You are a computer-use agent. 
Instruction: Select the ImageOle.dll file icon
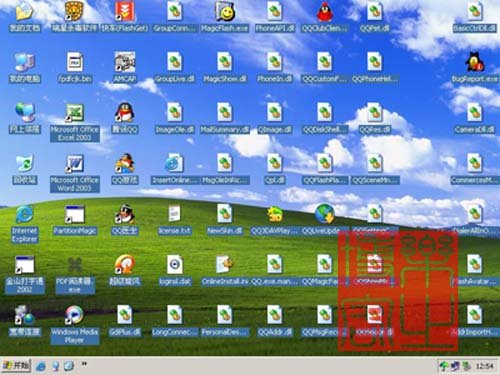click(175, 112)
